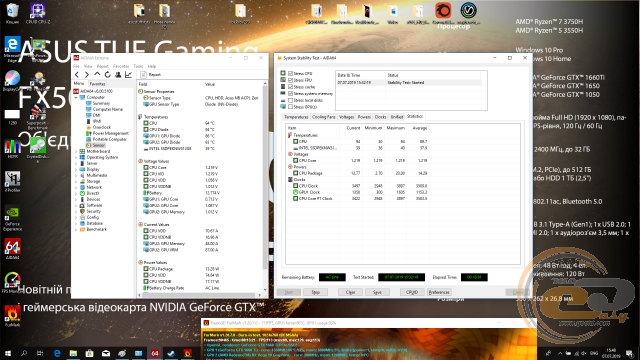The image size is (640, 360).
Task: Open the taskbar search icon
Action: 24,353
